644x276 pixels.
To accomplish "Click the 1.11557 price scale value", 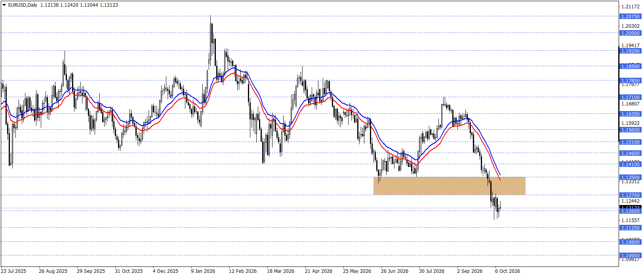I will (631, 220).
